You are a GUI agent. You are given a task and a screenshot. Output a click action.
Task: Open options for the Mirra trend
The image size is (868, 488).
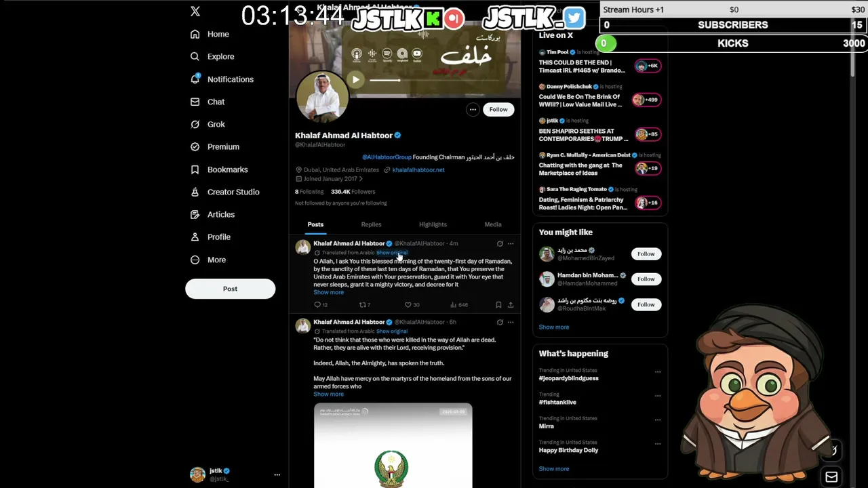click(657, 420)
